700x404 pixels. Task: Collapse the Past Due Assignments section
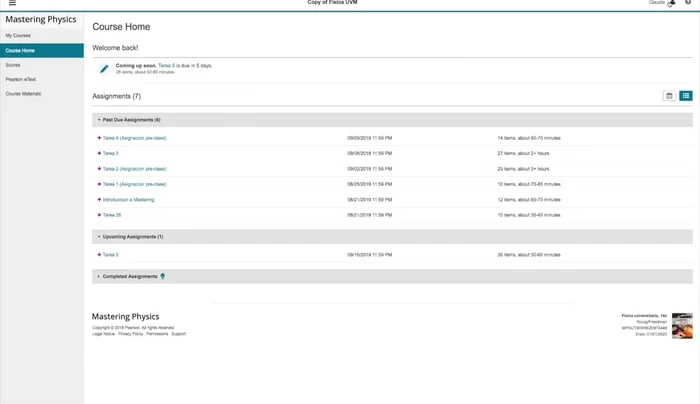(x=98, y=120)
